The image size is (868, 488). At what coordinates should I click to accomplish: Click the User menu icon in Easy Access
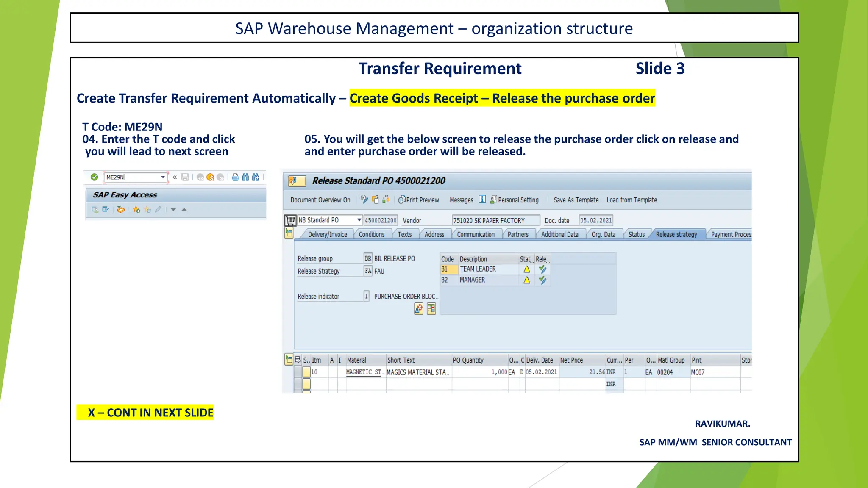click(x=95, y=209)
